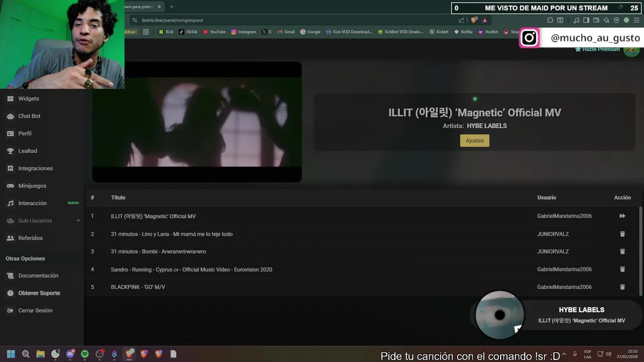Click the spinning disc now-playing widget
644x362 pixels.
500,315
